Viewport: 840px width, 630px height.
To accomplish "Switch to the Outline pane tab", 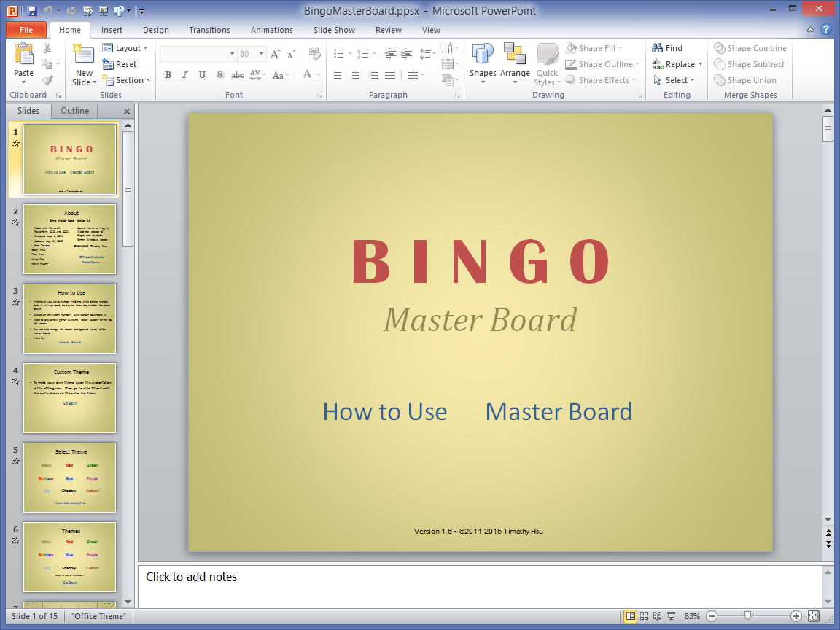I will click(74, 111).
